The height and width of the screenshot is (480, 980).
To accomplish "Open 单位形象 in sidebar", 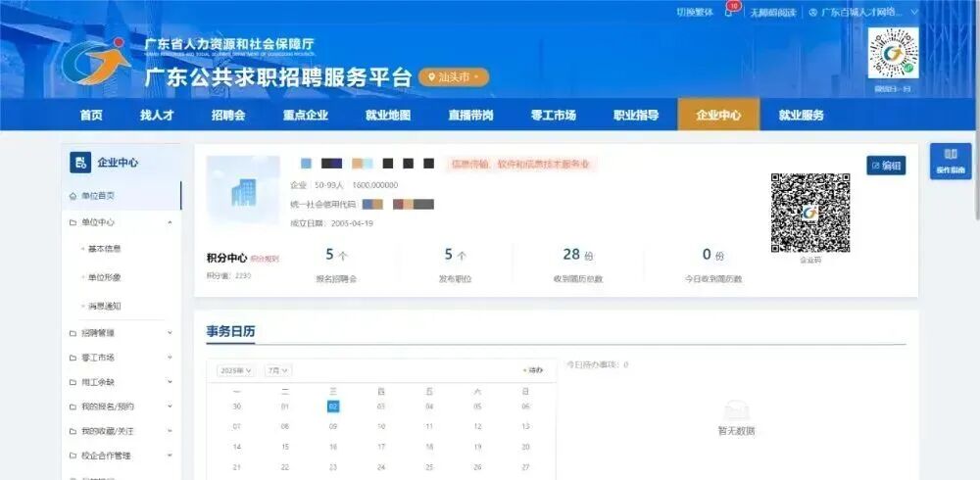I will coord(105,277).
